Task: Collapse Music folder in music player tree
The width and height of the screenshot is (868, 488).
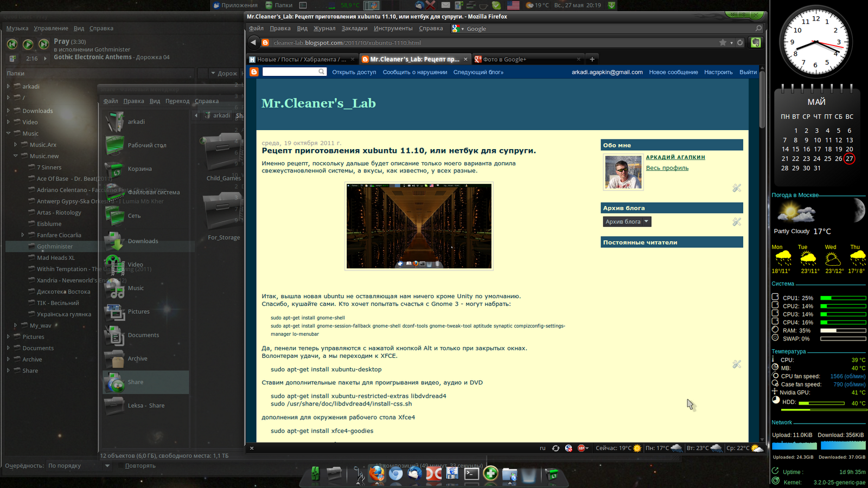Action: tap(8, 133)
